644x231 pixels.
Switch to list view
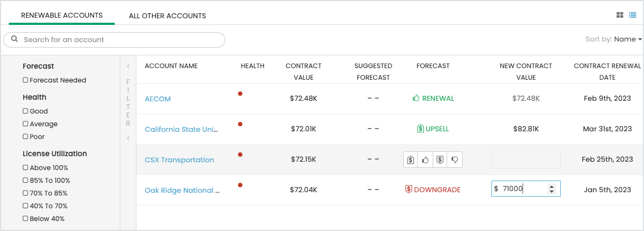point(632,15)
